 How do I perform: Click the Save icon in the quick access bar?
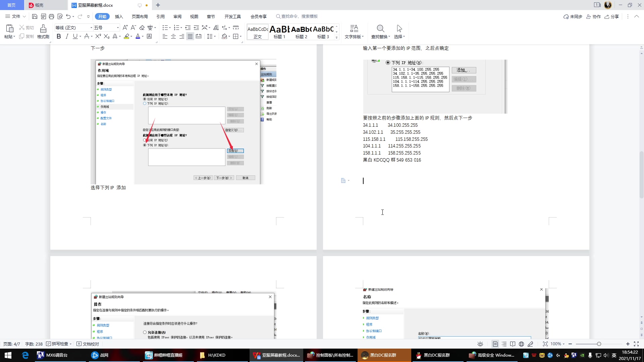coord(35,16)
